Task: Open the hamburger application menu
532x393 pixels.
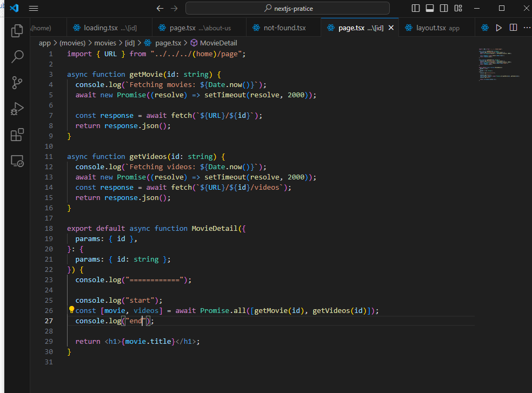Action: pos(34,8)
